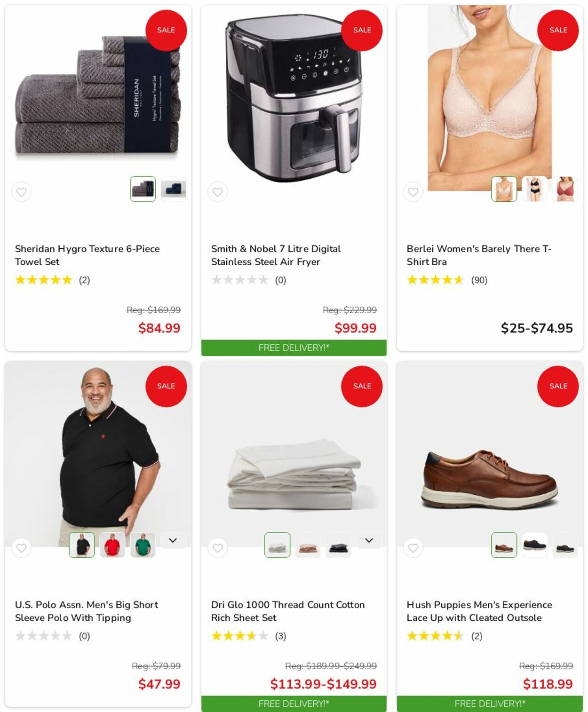The width and height of the screenshot is (588, 712).
Task: Expand more colours for U.S. Polo shirt
Action: (173, 541)
